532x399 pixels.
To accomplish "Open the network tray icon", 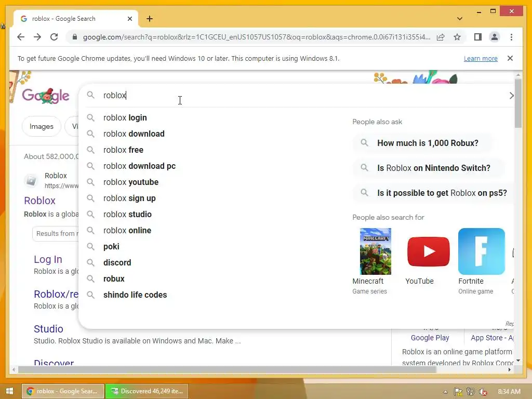I will click(471, 392).
